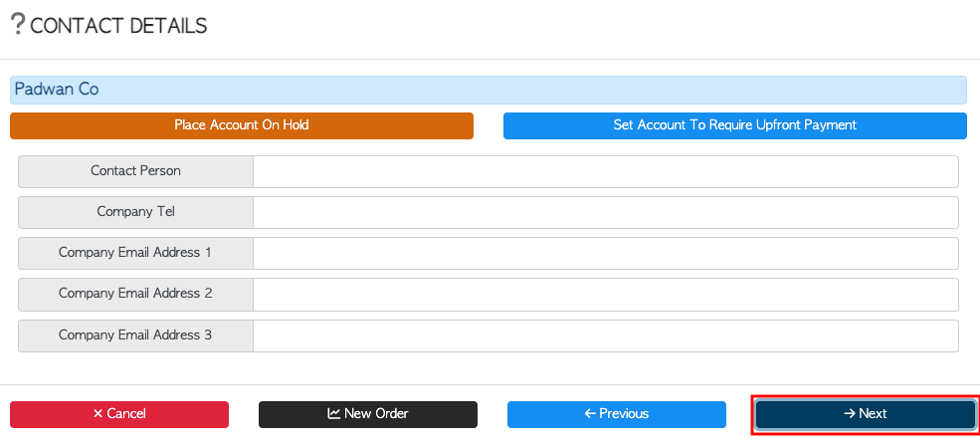Start a New Order
980x441 pixels.
368,414
